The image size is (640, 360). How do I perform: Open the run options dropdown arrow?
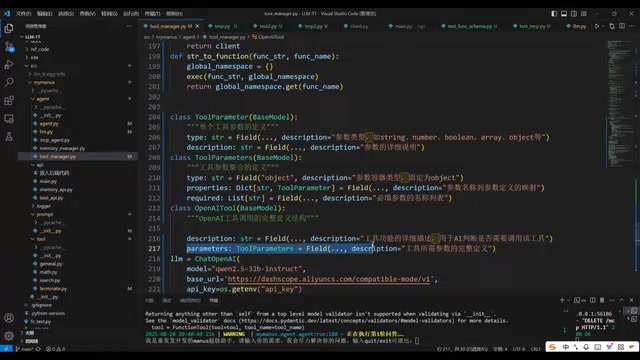point(603,26)
